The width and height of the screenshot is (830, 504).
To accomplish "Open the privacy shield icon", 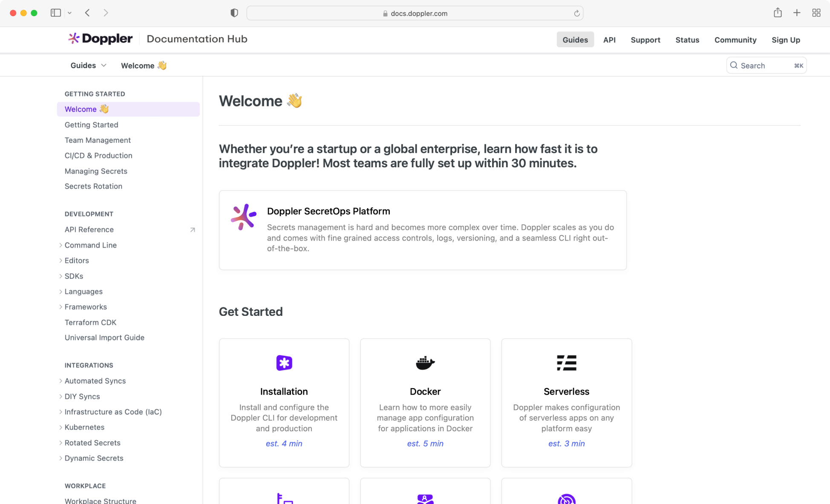I will (x=234, y=13).
